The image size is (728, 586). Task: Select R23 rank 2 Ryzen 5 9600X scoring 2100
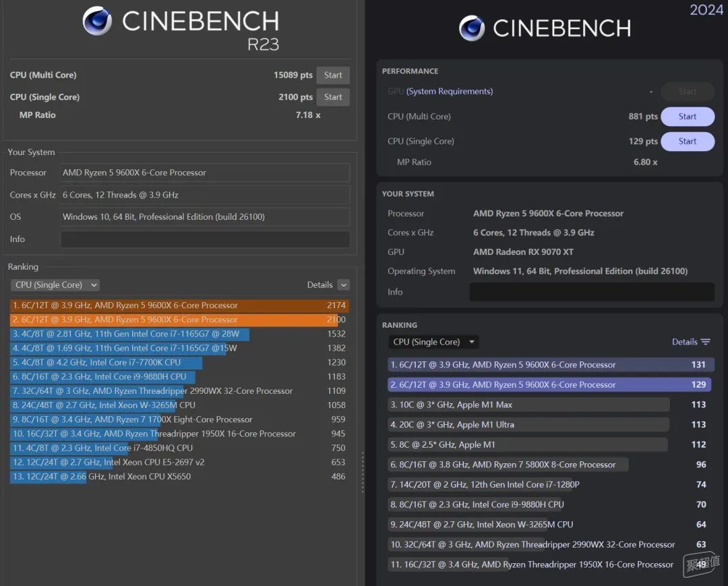(x=179, y=320)
